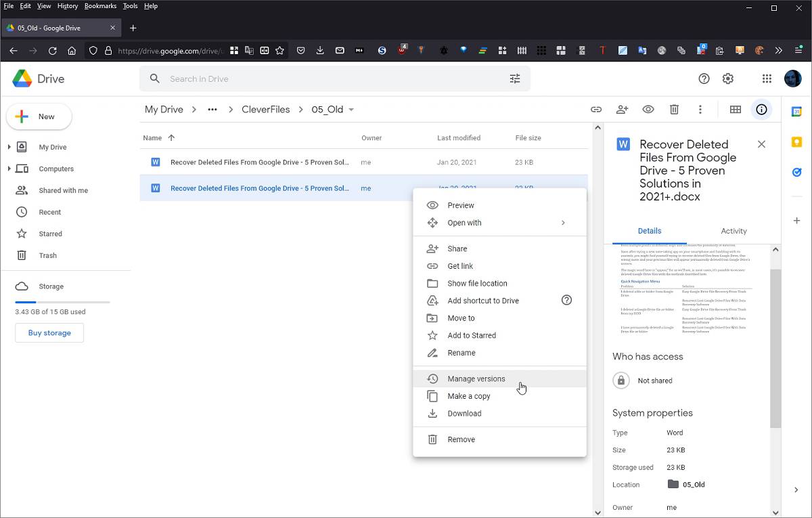Screen dimensions: 812x518
Task: Close the details panel
Action: point(761,144)
